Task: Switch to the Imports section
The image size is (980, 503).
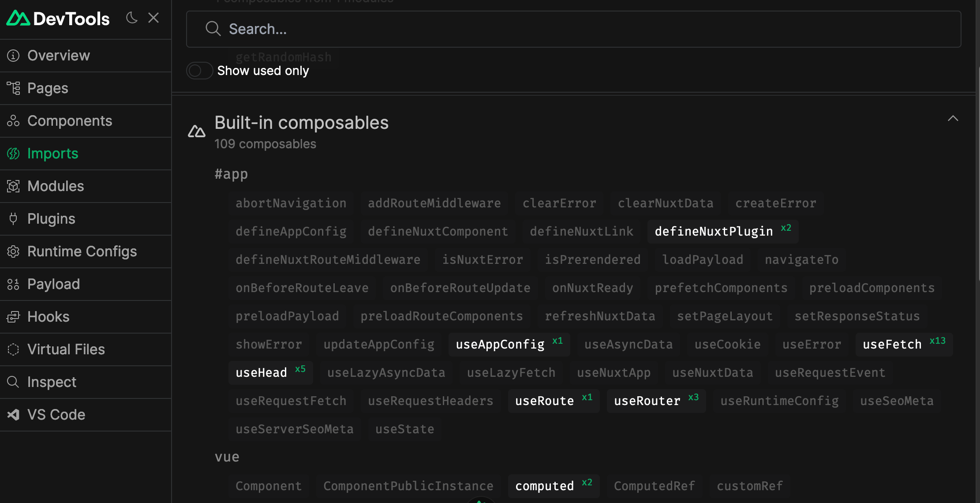Action: coord(52,153)
